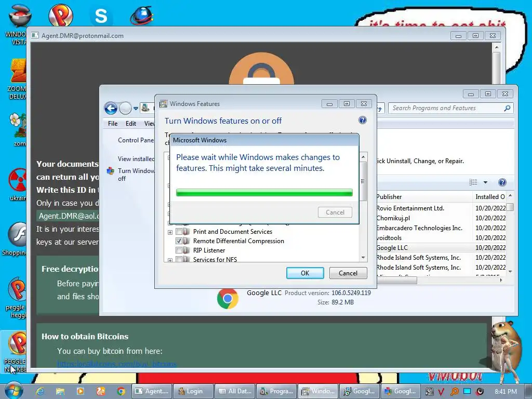The image size is (532, 399).
Task: Sort by Publisher column header
Action: (x=424, y=197)
